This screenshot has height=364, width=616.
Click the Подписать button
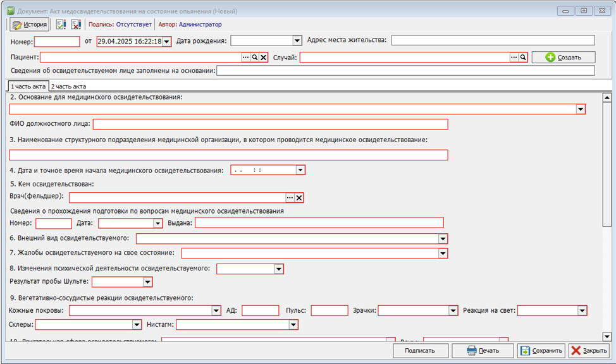421,351
